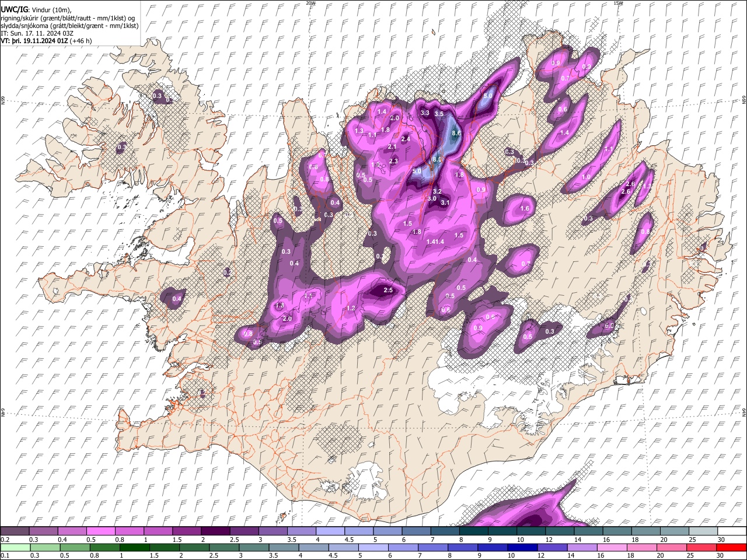Click the '0.2' label starting the top legend row
Image resolution: width=747 pixels, height=560 pixels.
5,539
